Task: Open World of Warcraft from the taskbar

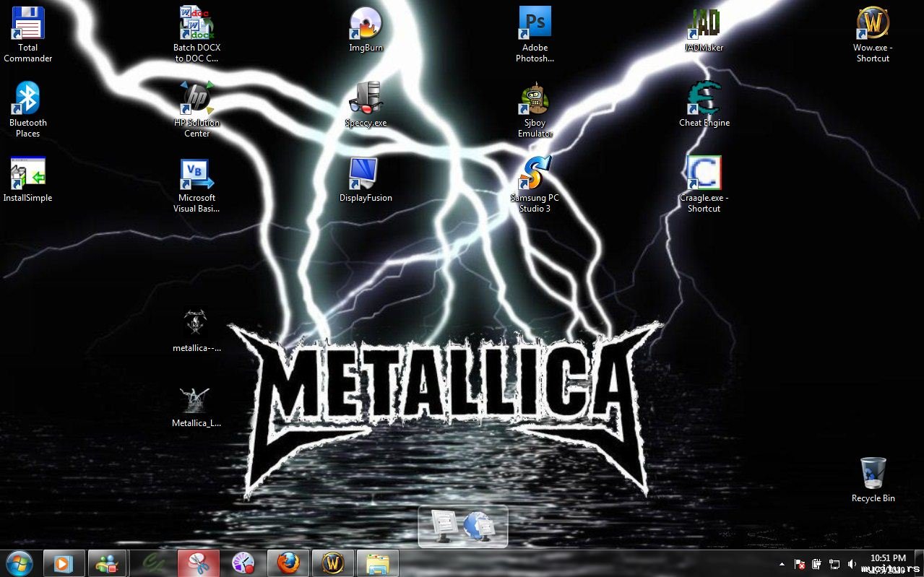Action: (333, 563)
